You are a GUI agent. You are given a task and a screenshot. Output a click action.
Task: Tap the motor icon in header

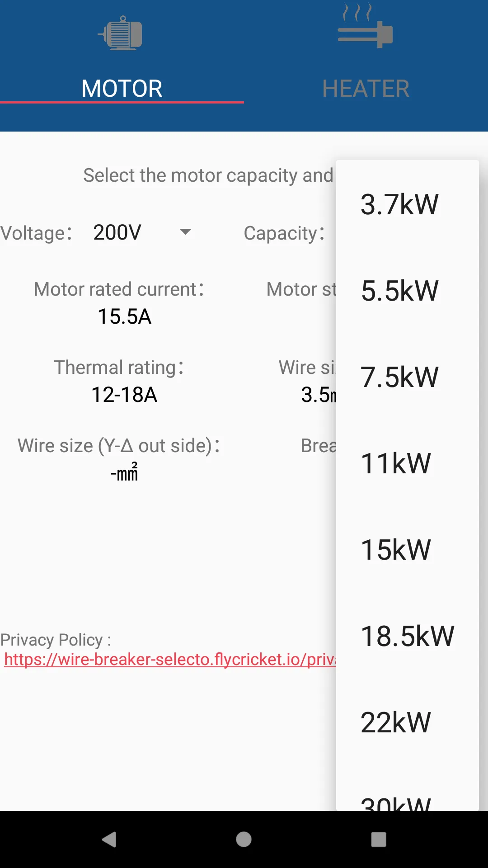tap(121, 33)
